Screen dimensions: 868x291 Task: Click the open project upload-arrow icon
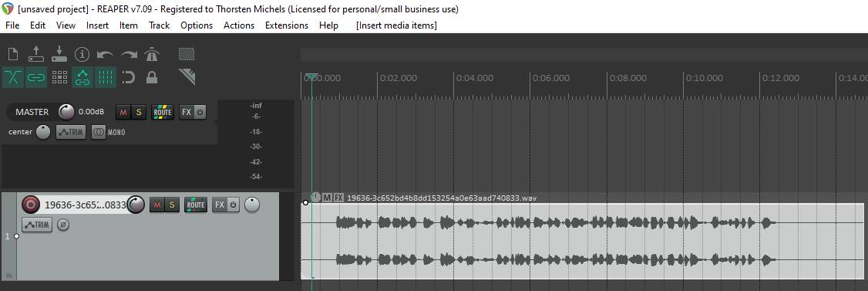tap(36, 54)
